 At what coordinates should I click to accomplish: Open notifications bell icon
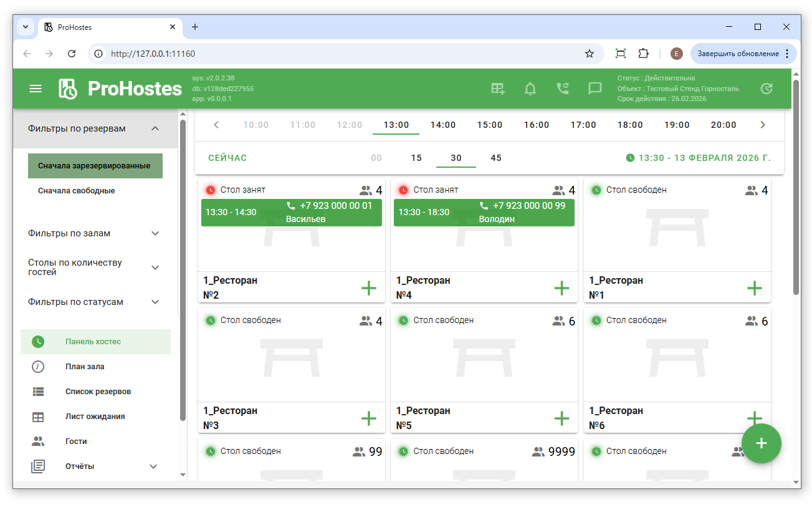coord(530,89)
